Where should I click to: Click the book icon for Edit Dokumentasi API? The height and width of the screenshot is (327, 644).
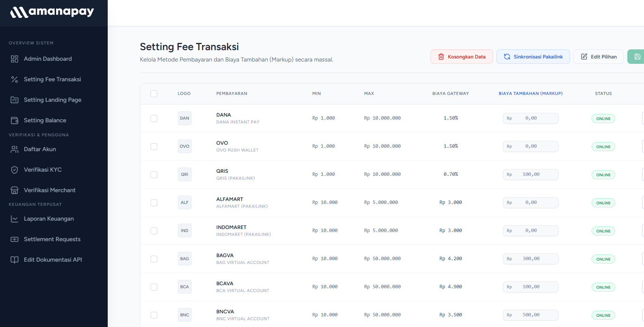14,260
